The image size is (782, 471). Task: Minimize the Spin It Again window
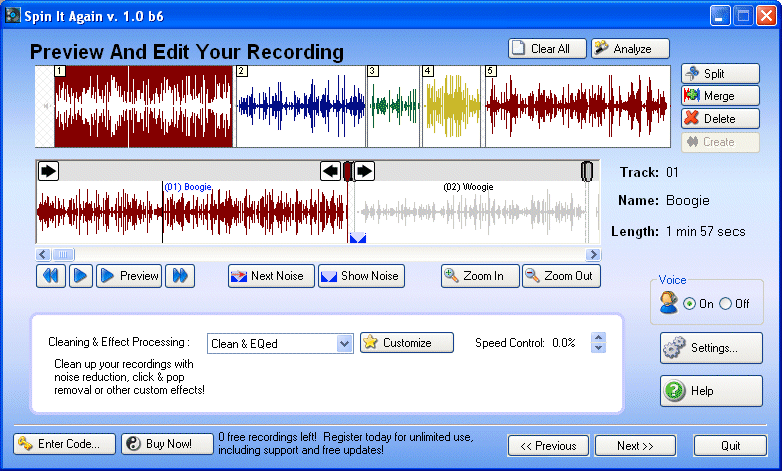720,16
